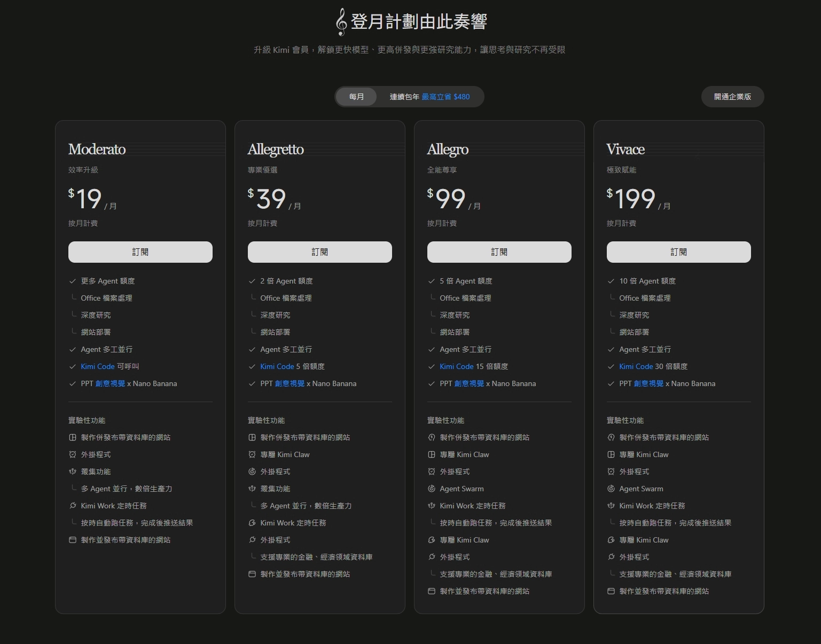Switch billing to 連續包年
821x644 pixels.
[x=429, y=97]
